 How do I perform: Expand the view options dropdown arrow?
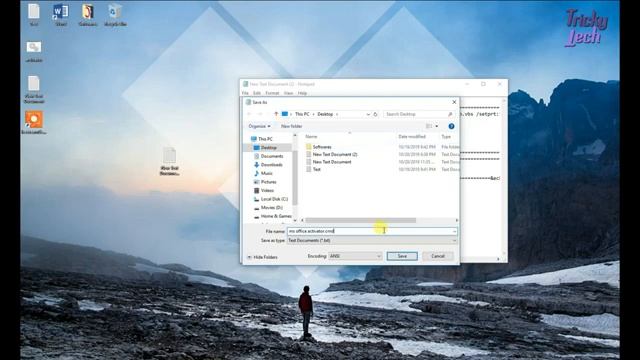pos(437,126)
